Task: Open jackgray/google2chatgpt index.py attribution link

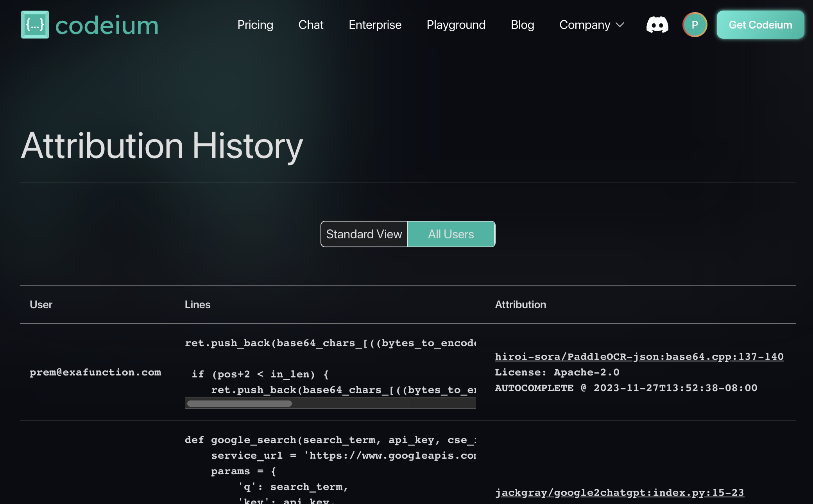Action: point(620,492)
